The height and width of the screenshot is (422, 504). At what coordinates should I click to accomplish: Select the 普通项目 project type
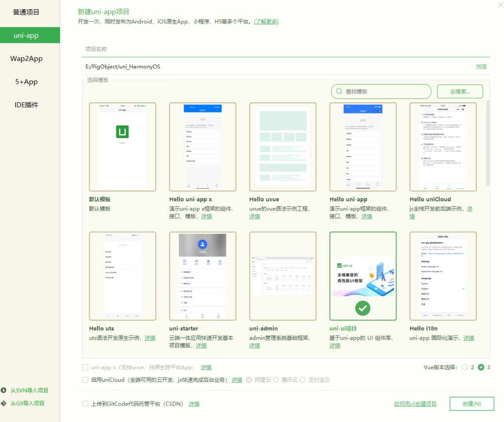(26, 12)
